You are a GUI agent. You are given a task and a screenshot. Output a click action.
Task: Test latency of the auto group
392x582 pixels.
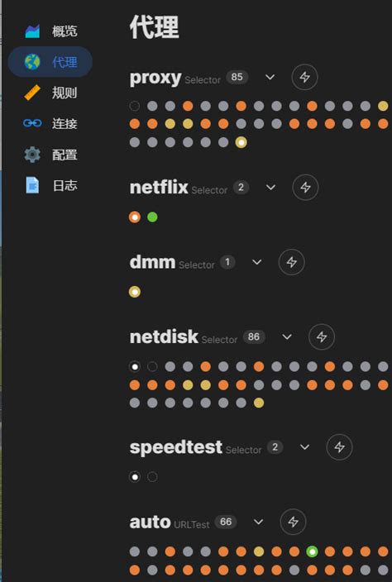[x=294, y=522]
